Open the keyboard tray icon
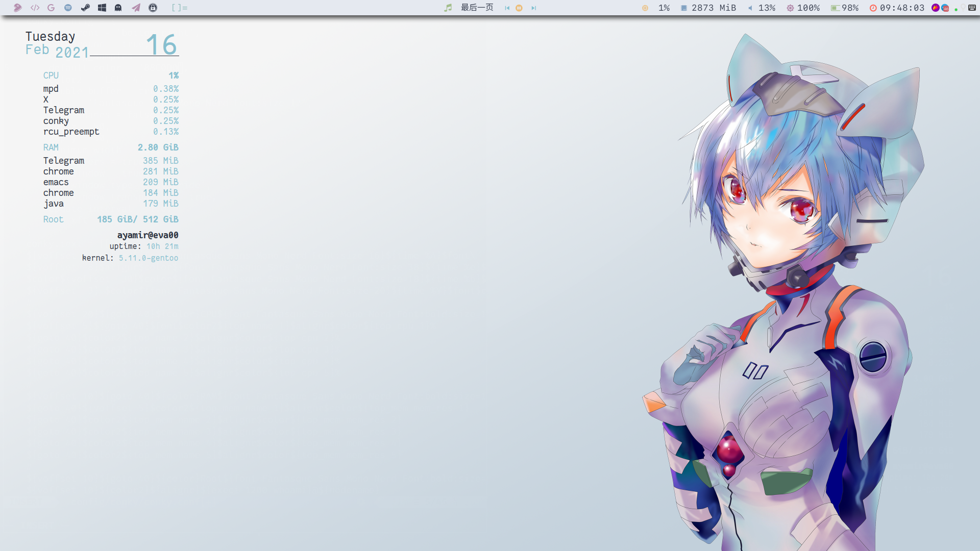Image resolution: width=980 pixels, height=551 pixels. click(972, 8)
